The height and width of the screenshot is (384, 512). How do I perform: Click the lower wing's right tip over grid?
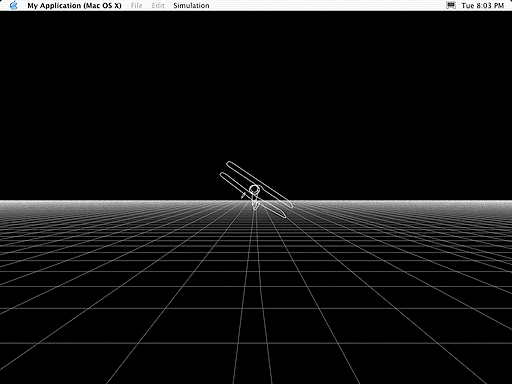[283, 215]
